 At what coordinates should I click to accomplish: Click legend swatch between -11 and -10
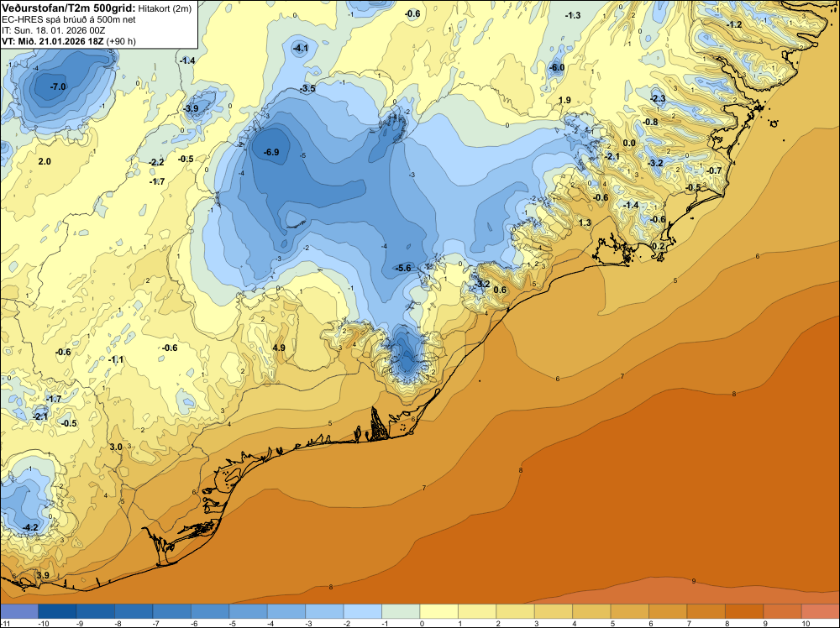click(19, 611)
